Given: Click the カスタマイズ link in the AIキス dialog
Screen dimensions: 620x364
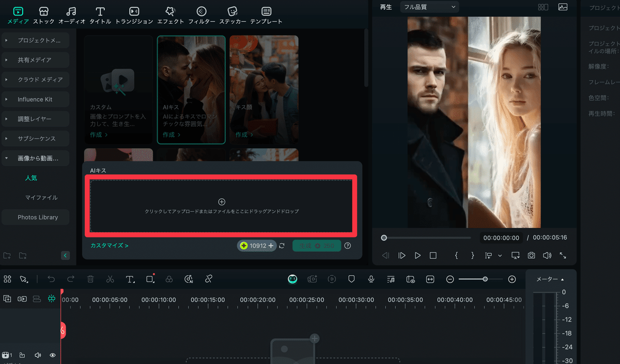Looking at the screenshot, I should click(x=109, y=245).
